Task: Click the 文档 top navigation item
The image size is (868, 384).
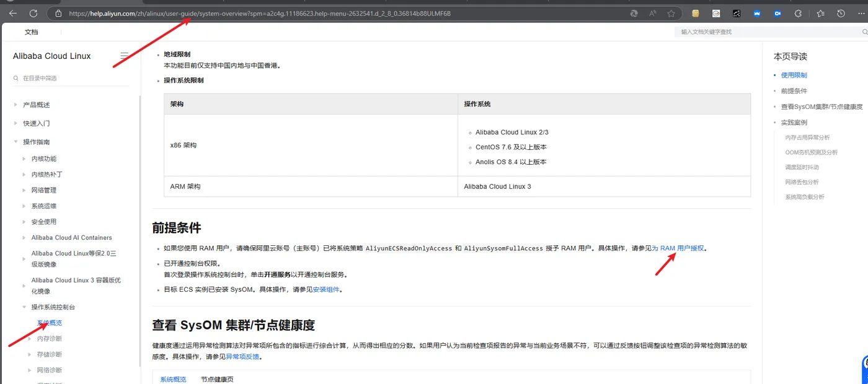Action: pos(31,32)
